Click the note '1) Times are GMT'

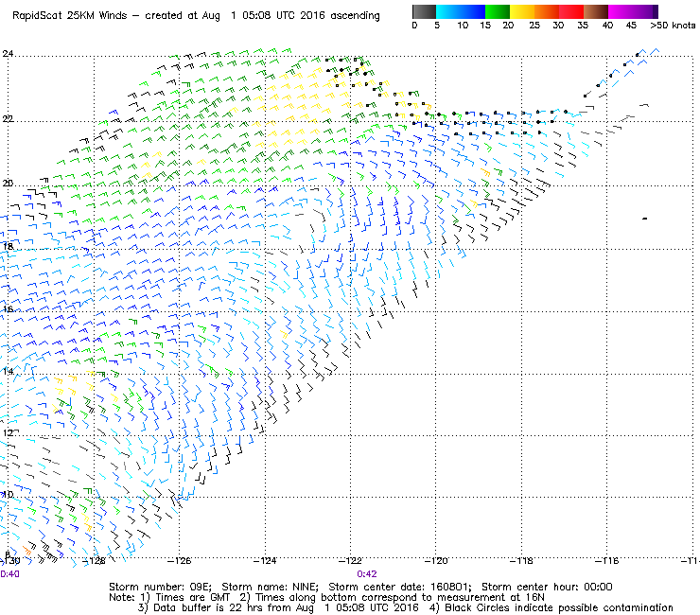tap(185, 598)
